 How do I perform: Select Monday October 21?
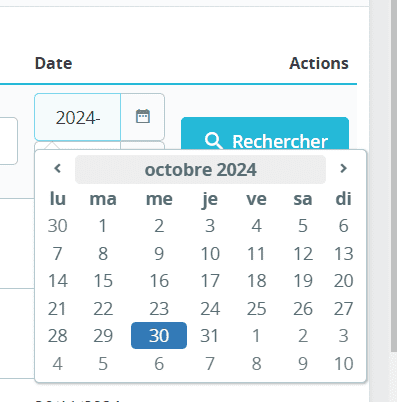(x=57, y=309)
